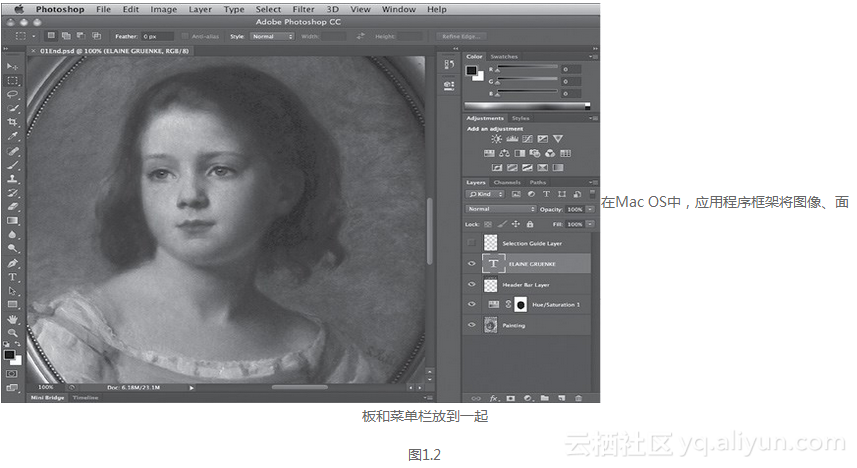This screenshot has height=468, width=857.
Task: Show the Selection Guide Layer visibility
Action: 472,243
